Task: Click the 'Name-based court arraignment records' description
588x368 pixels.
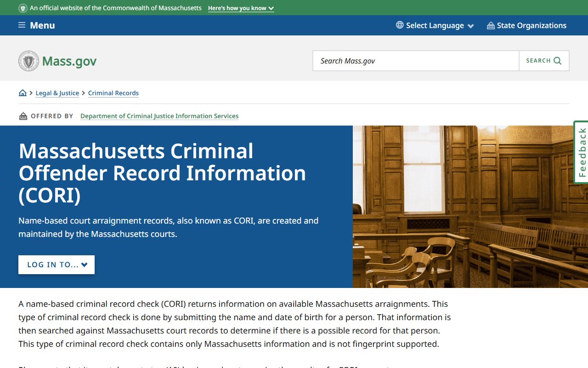Action: [x=169, y=227]
